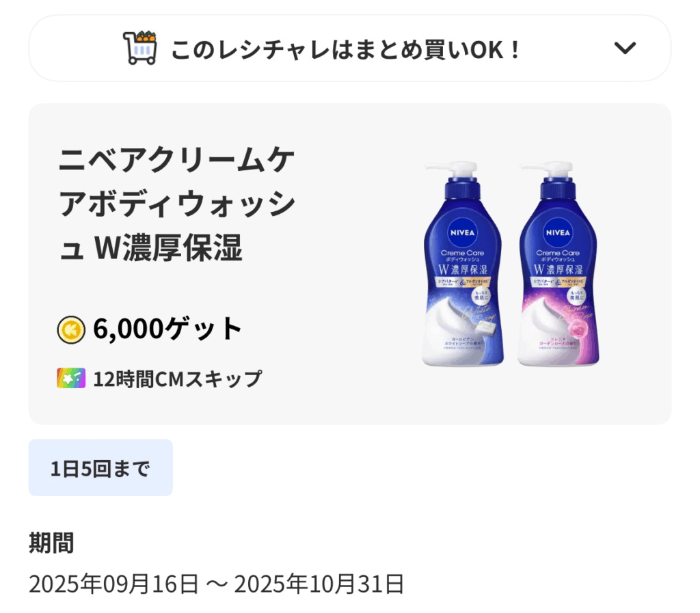Click the NIVEA logo on left bottle
Screen dimensions: 700x613
click(463, 232)
